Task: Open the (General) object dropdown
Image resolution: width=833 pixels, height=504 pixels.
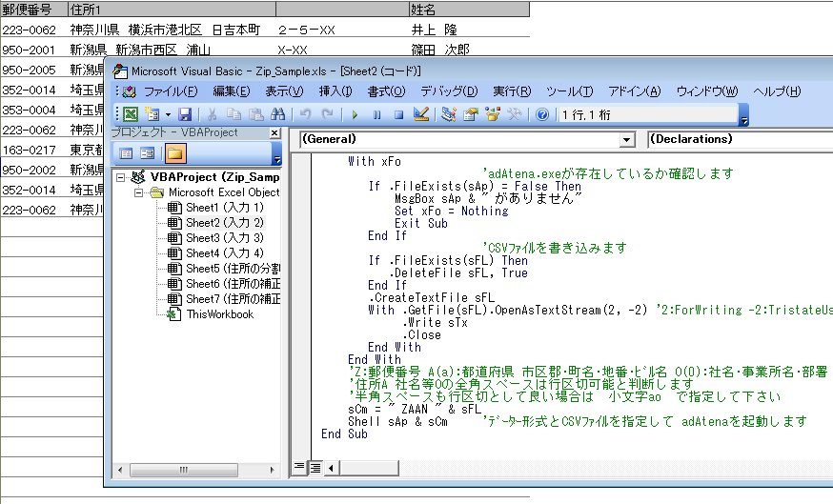Action: (627, 140)
